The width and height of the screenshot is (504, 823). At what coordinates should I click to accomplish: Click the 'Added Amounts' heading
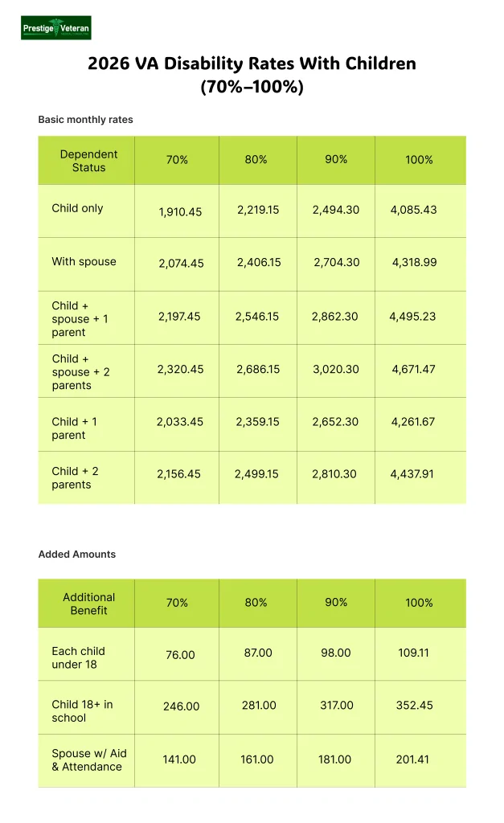tap(77, 555)
